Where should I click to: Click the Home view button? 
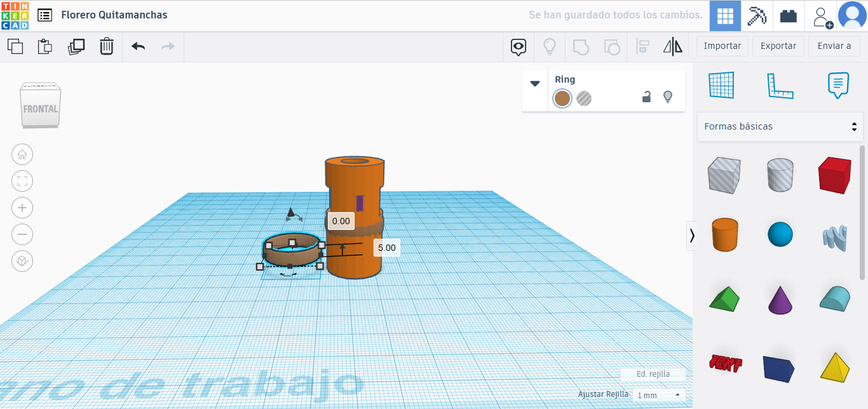click(x=22, y=154)
